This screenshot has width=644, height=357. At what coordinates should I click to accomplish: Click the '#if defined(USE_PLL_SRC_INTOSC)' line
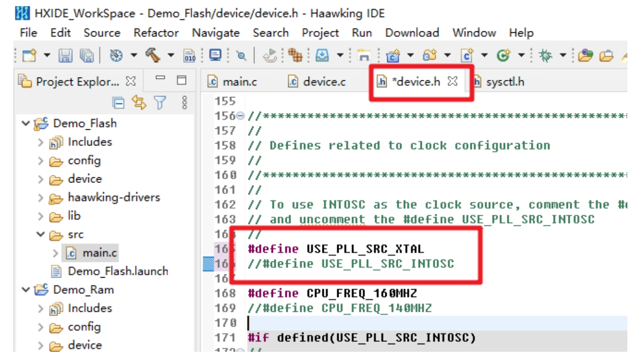click(361, 338)
